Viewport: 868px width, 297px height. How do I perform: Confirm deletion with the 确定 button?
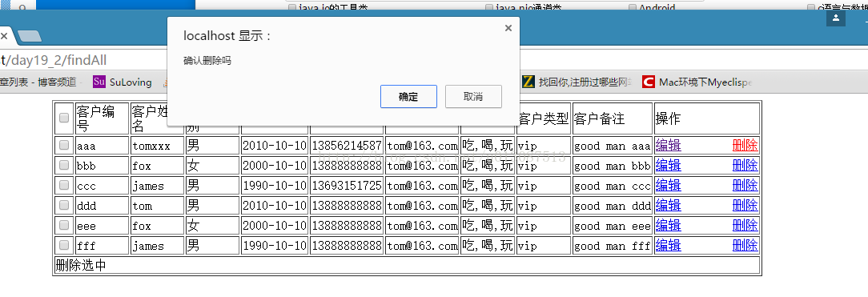pos(408,97)
